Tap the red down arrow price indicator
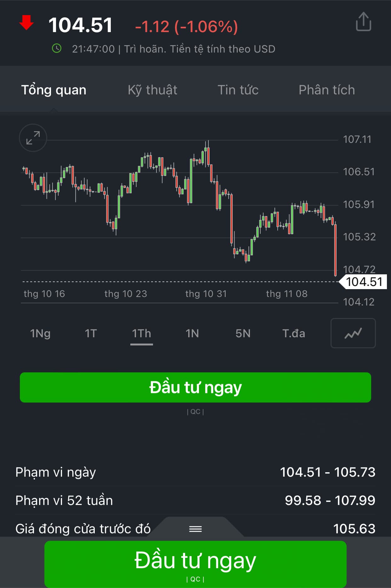Image resolution: width=391 pixels, height=588 pixels. click(x=26, y=23)
